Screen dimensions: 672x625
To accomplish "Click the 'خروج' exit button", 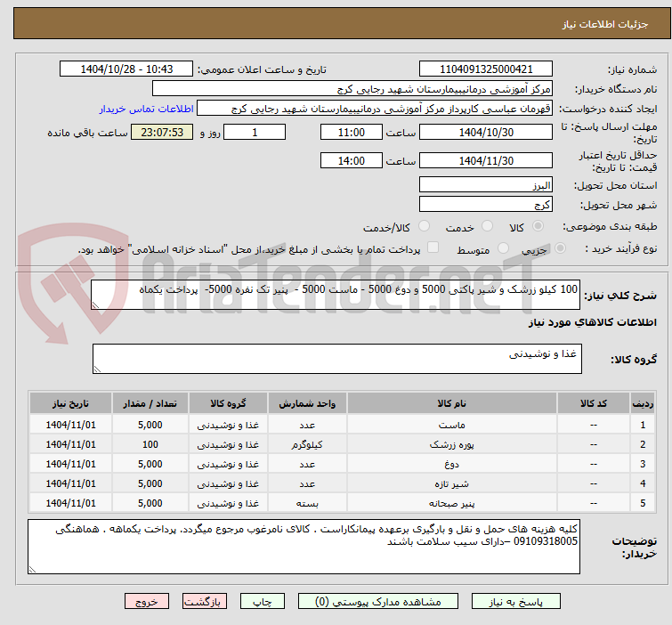I will click(x=147, y=602).
